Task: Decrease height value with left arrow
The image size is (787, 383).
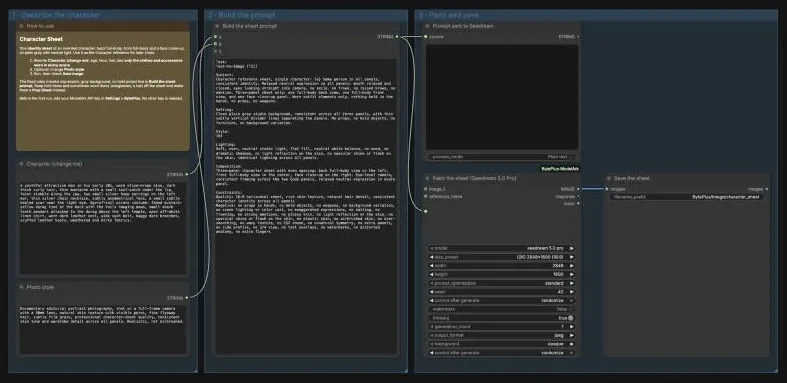Action: click(431, 275)
